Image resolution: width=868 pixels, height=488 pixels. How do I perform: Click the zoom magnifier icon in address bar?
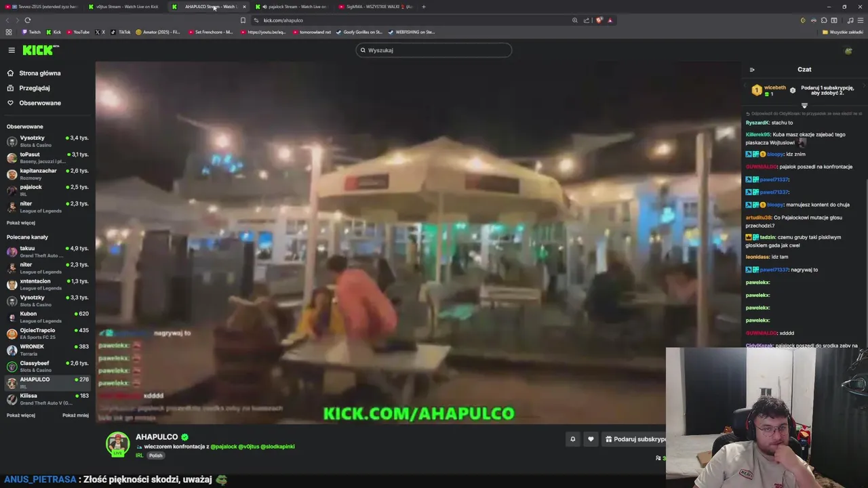574,20
